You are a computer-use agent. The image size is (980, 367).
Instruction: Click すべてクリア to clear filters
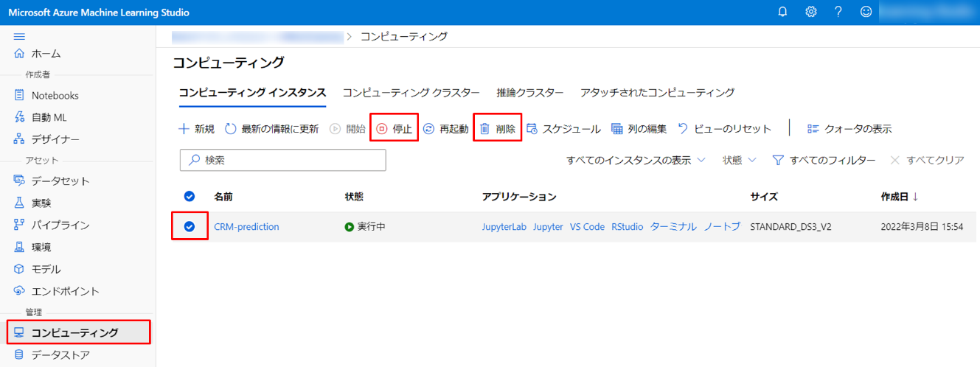pyautogui.click(x=927, y=160)
